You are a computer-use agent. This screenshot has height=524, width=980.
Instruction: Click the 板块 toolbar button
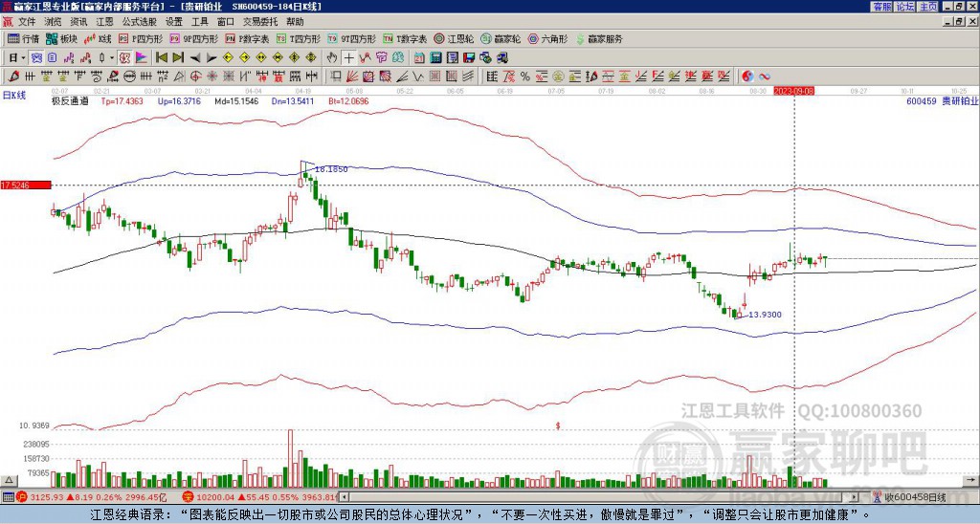pyautogui.click(x=62, y=38)
